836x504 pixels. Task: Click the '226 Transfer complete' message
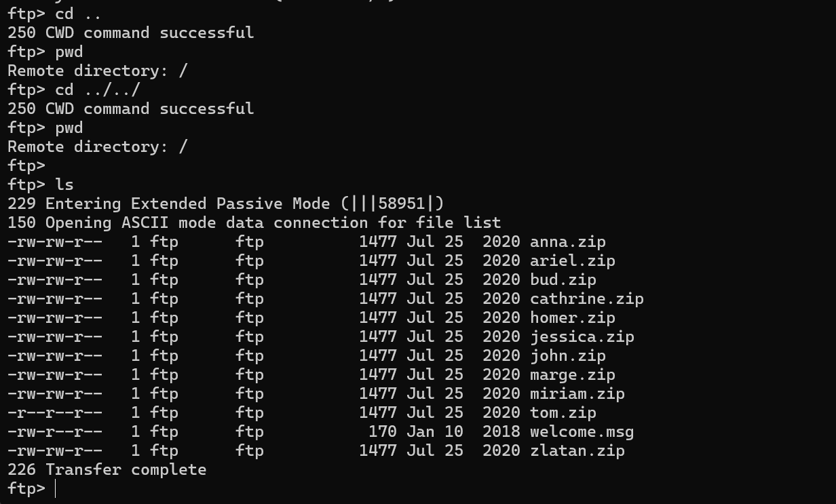[x=107, y=470]
